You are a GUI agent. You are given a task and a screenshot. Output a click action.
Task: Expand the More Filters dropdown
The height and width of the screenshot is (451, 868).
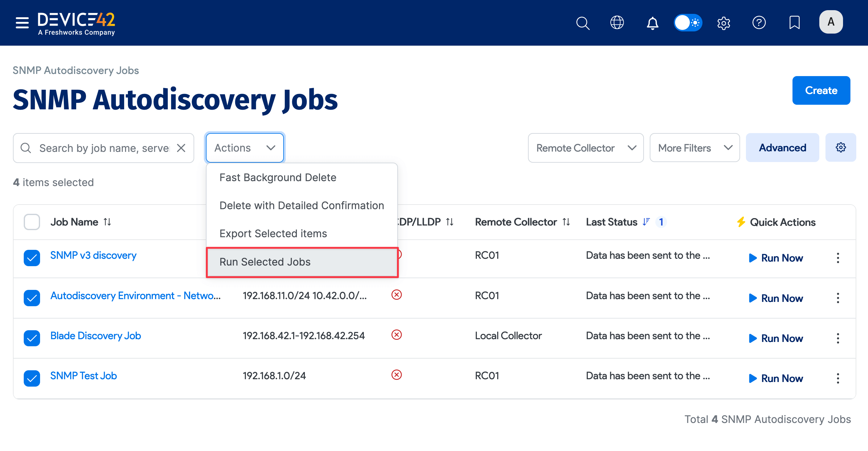[x=694, y=148]
